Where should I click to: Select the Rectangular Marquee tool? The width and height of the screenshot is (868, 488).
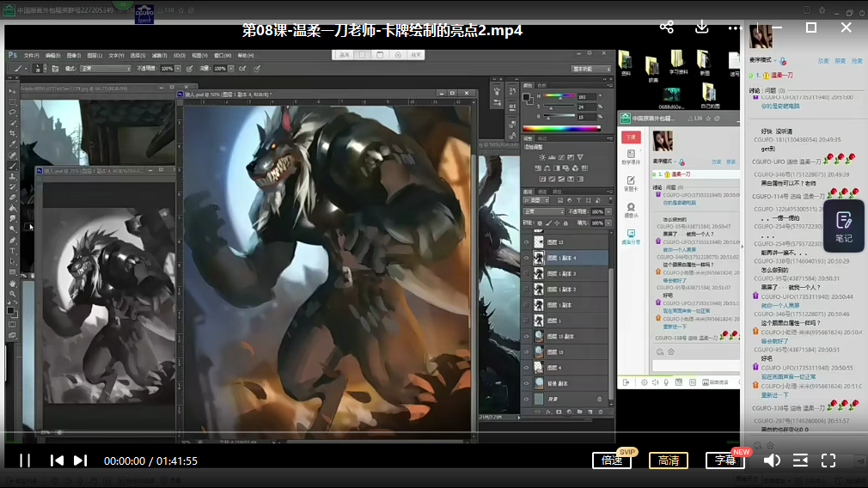pyautogui.click(x=13, y=101)
